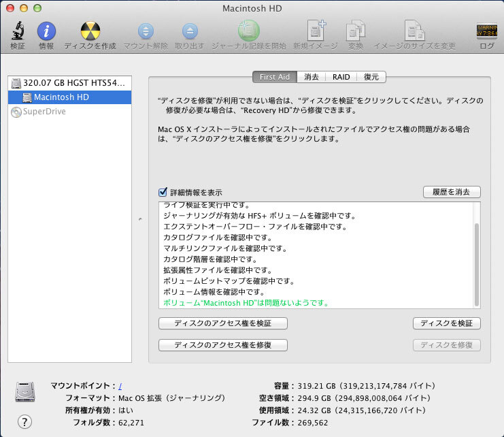Click the 履歴を消去 button
The height and width of the screenshot is (437, 504).
coord(452,192)
